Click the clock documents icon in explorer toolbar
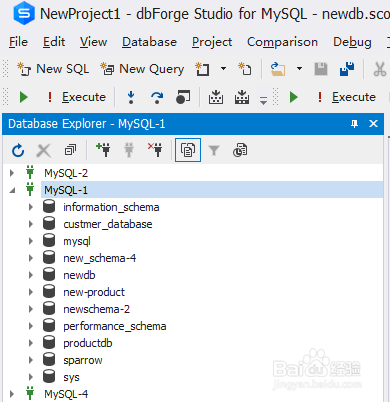The width and height of the screenshot is (390, 402). (240, 150)
